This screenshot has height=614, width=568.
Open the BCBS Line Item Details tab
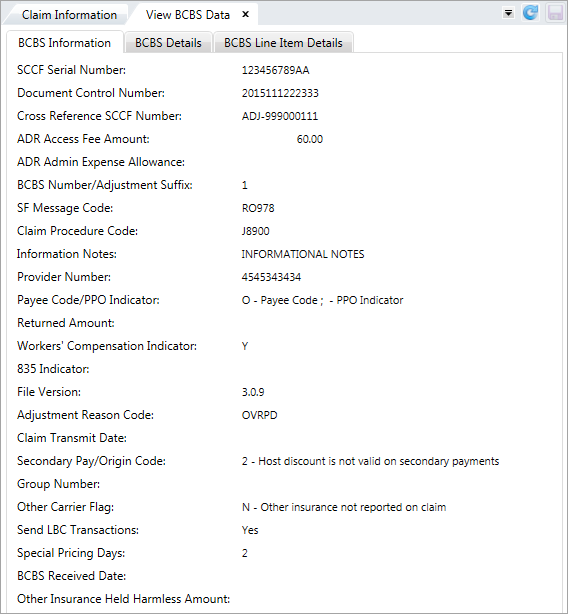[283, 43]
